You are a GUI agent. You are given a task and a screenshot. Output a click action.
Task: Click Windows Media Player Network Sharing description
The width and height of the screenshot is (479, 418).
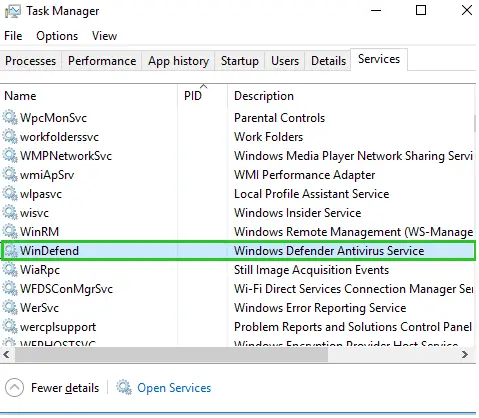(353, 156)
